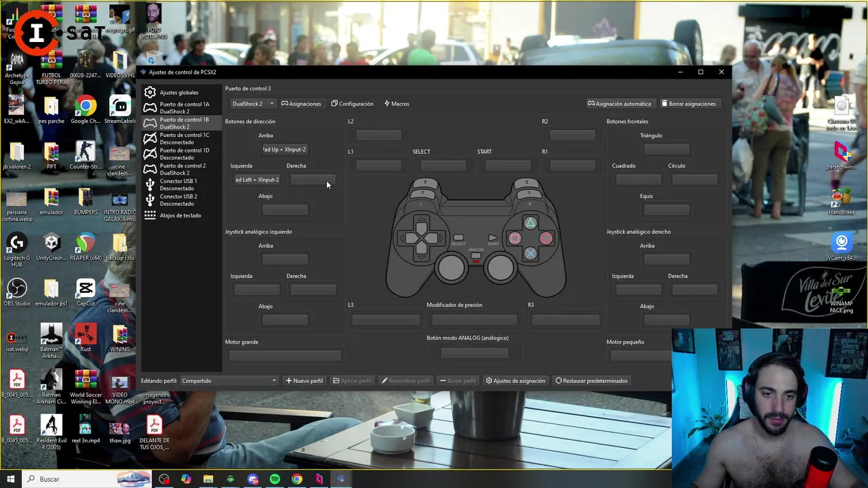Viewport: 868px width, 488px height.
Task: Click left joystick Derecha binding field
Action: [313, 290]
